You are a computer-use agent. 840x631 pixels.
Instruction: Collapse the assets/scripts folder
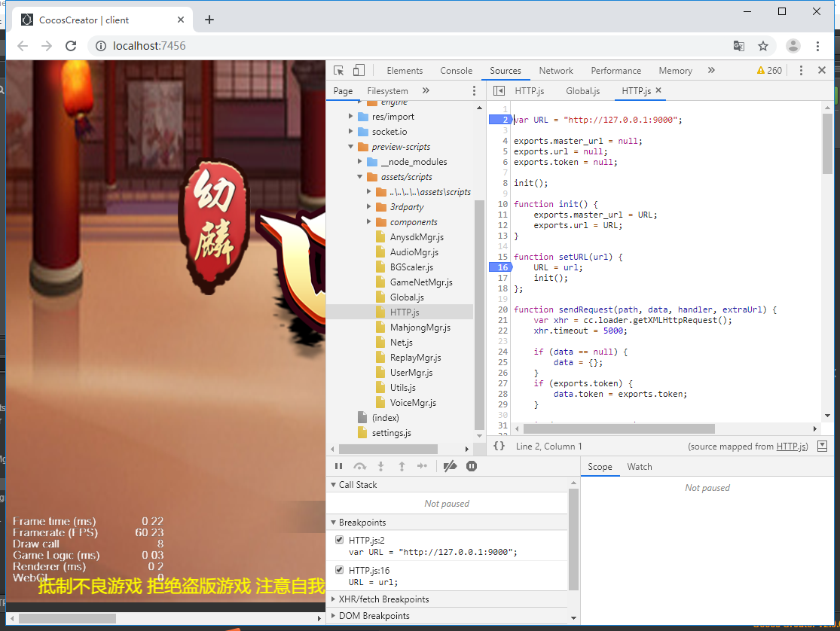click(360, 176)
